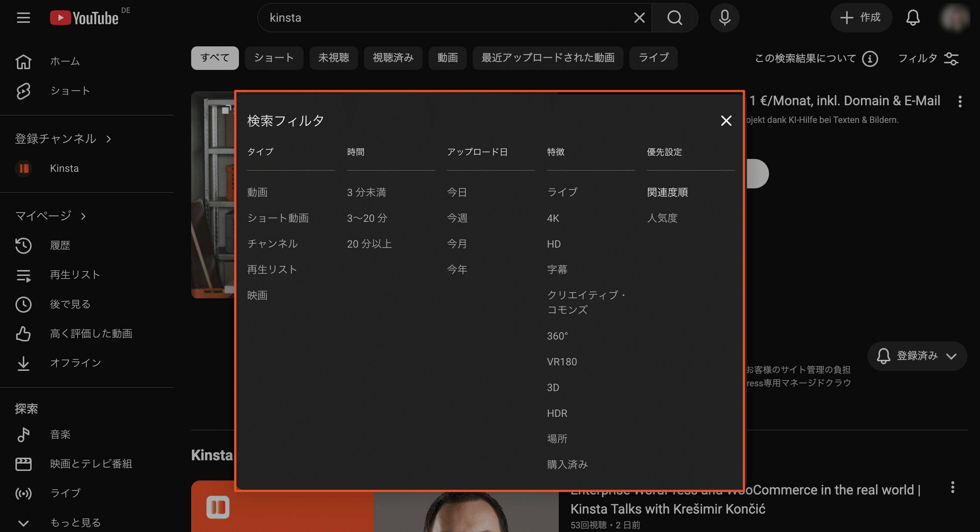Sort by 関連度順
Viewport: 980px width, 532px height.
(x=667, y=192)
